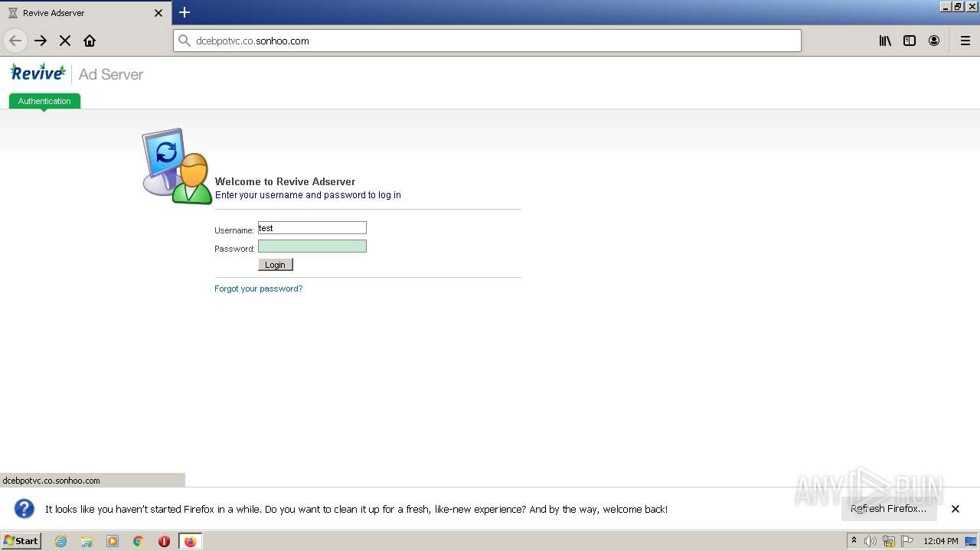
Task: Open Firefox Library icon
Action: (x=885, y=41)
